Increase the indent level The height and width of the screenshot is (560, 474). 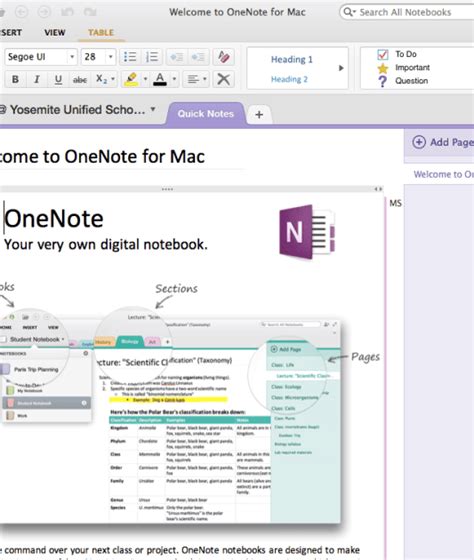point(198,57)
